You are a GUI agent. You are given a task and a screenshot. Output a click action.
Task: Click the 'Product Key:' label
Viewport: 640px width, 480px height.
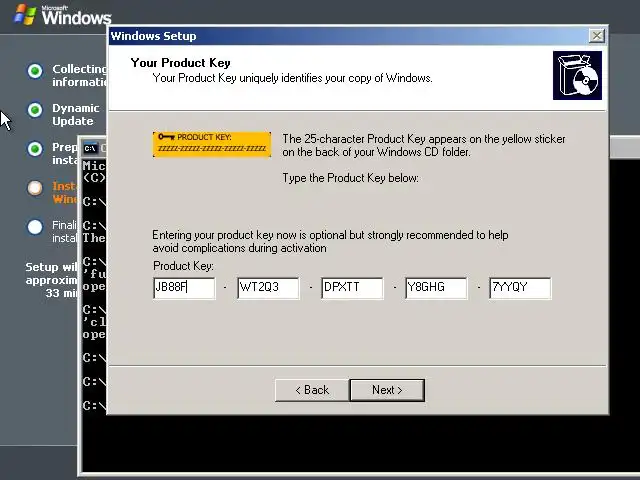pos(183,266)
